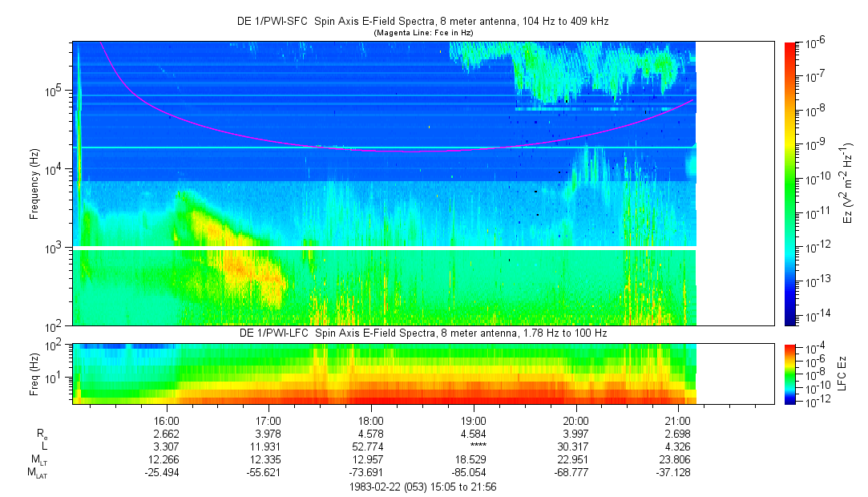The height and width of the screenshot is (497, 868).
Task: Select the 16:00 time axis label
Action: [x=166, y=420]
